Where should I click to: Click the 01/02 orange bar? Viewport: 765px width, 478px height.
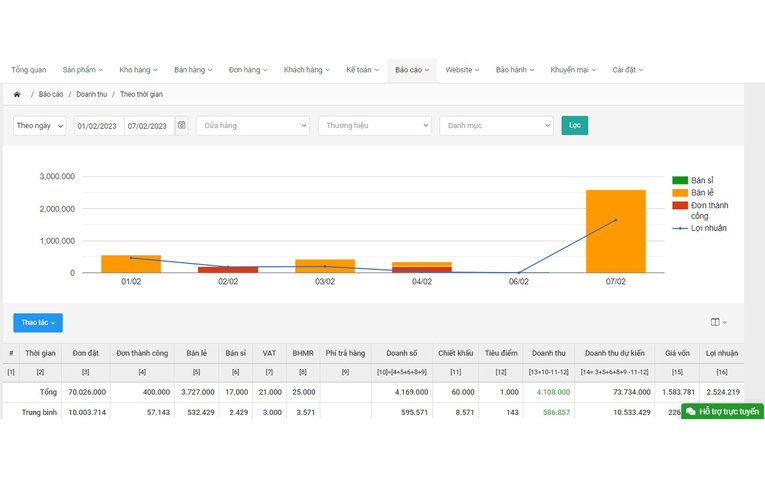[131, 266]
